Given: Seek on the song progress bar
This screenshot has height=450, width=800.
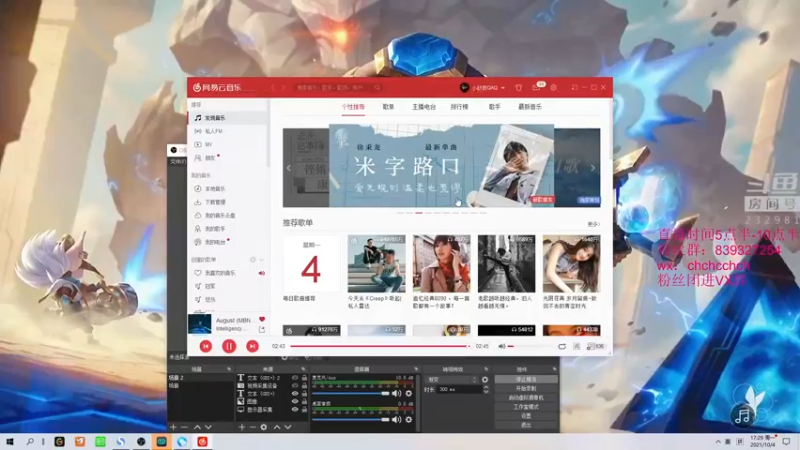Looking at the screenshot, I should (x=381, y=346).
